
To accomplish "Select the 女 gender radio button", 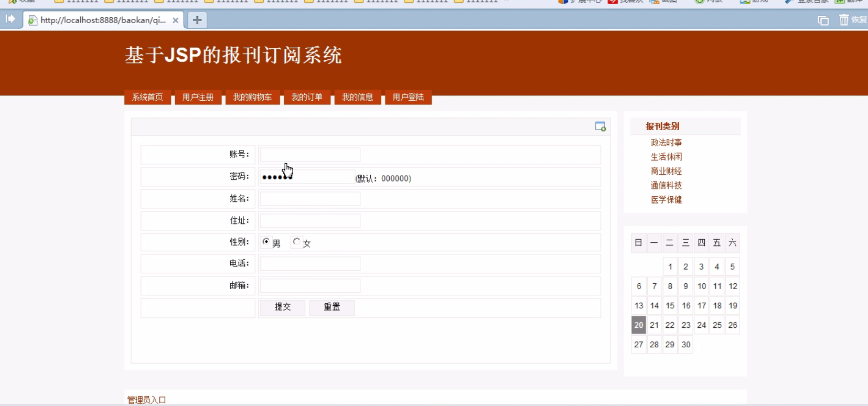I will 296,242.
